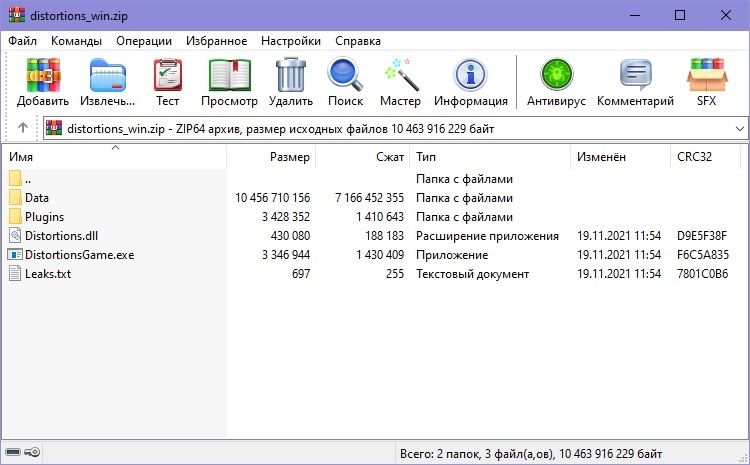
Task: Run the Тест archive test tool
Action: point(167,82)
